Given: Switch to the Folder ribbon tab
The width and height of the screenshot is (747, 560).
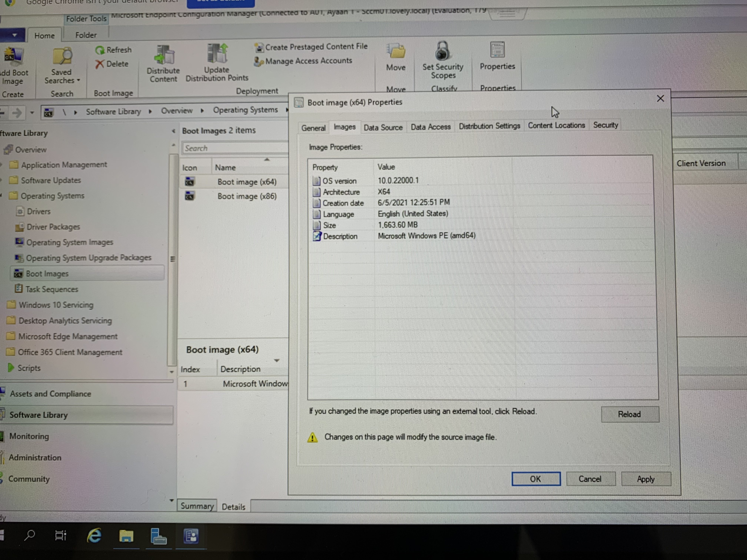Looking at the screenshot, I should (x=86, y=35).
